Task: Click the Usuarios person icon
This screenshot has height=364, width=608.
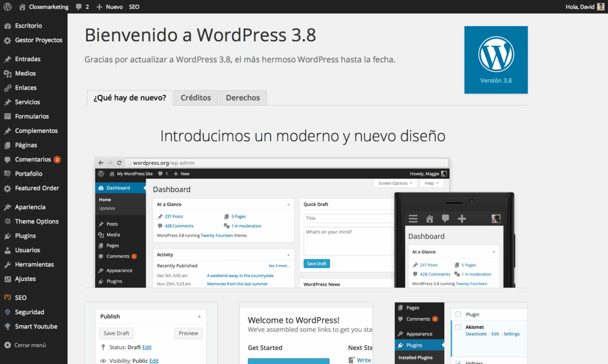Action: pos(7,250)
